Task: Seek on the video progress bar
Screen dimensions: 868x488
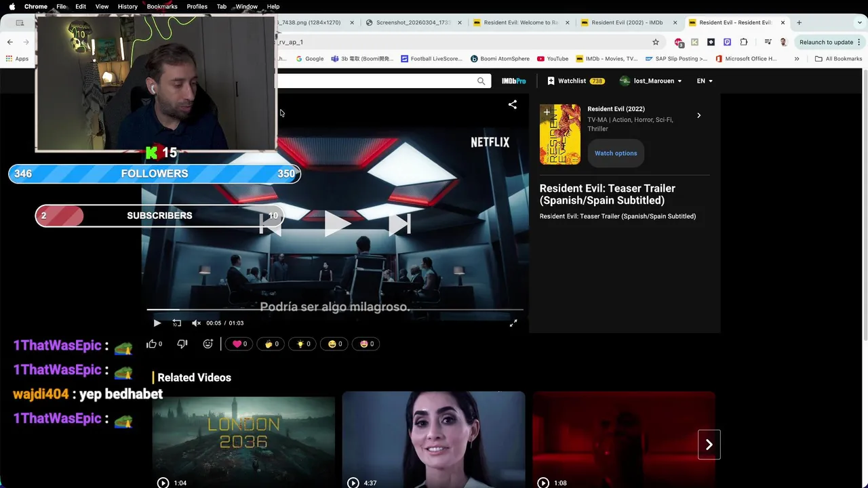Action: [x=334, y=310]
